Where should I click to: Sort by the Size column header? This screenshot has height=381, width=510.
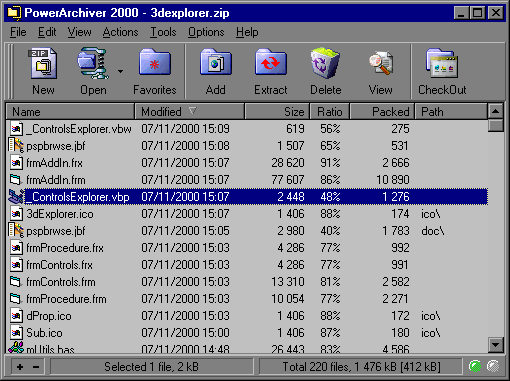[277, 112]
